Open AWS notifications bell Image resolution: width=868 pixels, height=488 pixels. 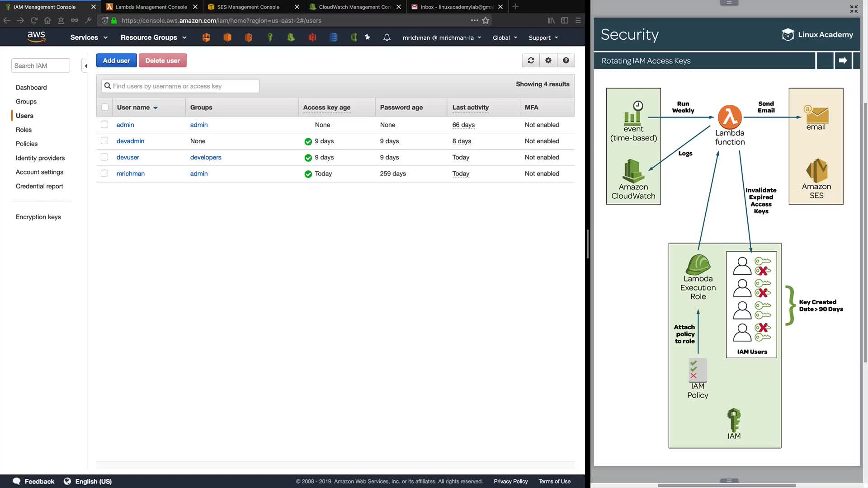click(387, 38)
